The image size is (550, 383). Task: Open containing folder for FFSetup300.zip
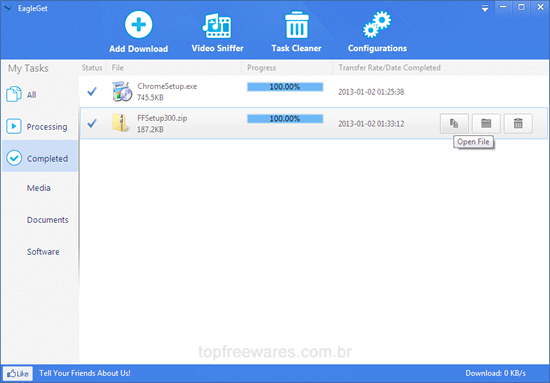pyautogui.click(x=486, y=123)
